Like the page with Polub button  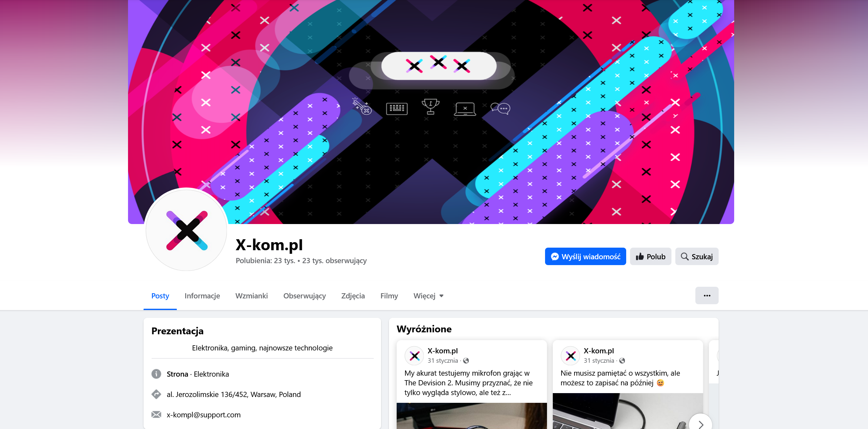(x=650, y=256)
